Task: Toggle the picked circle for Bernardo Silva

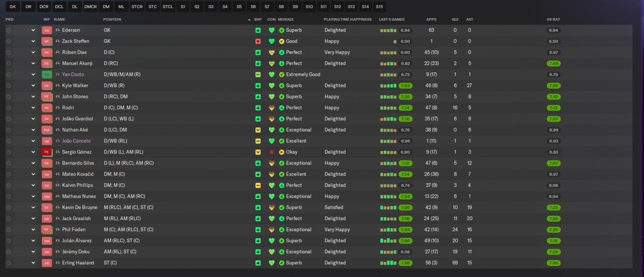Action: [x=9, y=163]
